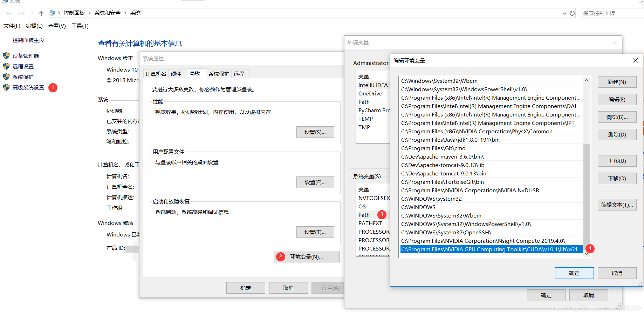Open 设备管理器 link
Image resolution: width=644 pixels, height=314 pixels.
point(26,56)
